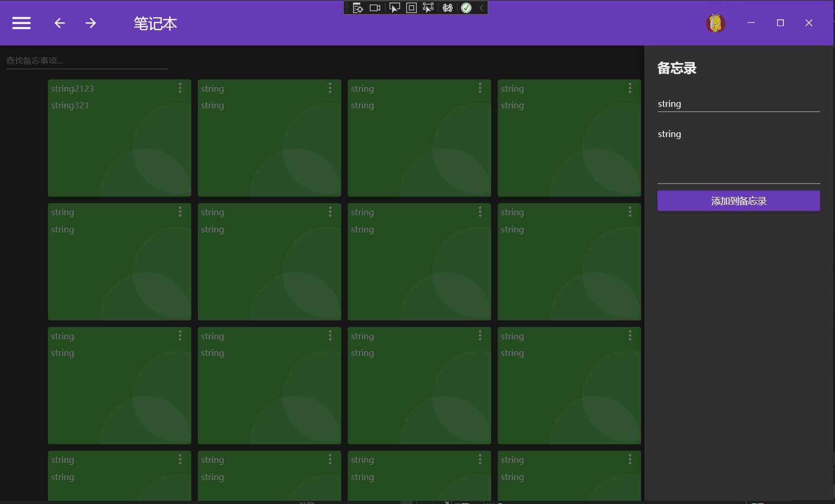The height and width of the screenshot is (504, 835).
Task: Select the string321 card content text
Action: 70,105
